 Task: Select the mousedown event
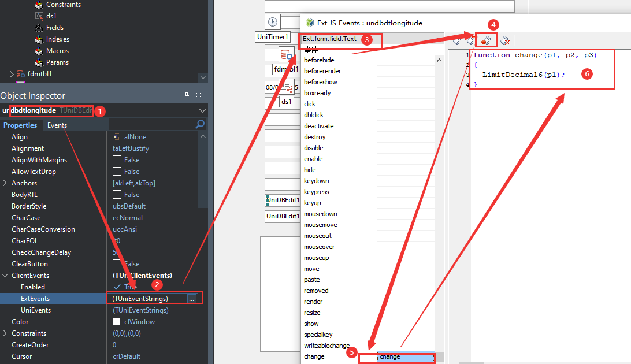[320, 214]
